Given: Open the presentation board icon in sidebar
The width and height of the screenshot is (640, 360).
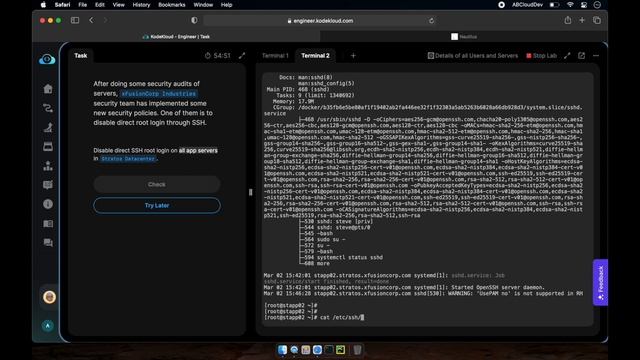Looking at the screenshot, I should point(48,185).
